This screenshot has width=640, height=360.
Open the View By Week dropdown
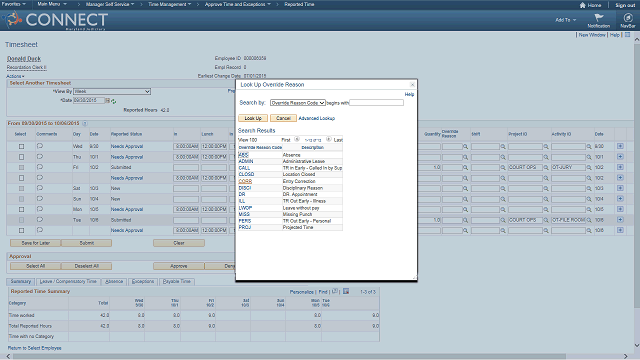pos(112,91)
